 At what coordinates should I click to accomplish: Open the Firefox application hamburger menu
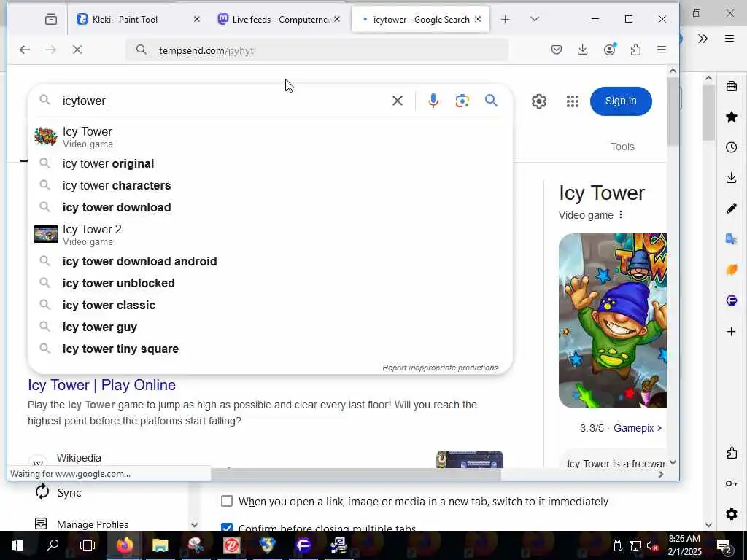(661, 50)
